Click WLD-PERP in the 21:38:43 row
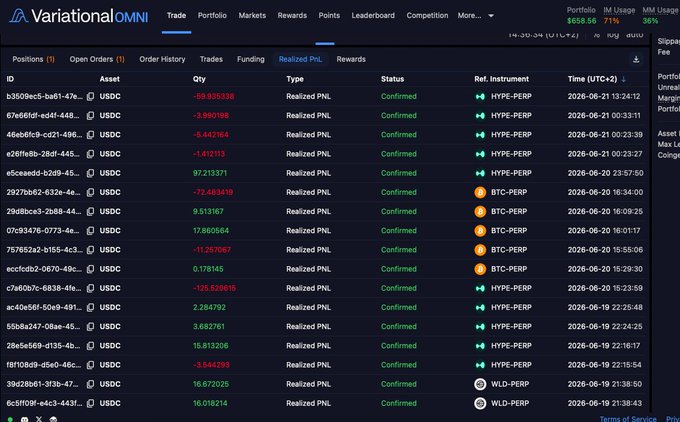Screen dimensions: 680x422 pyautogui.click(x=510, y=403)
